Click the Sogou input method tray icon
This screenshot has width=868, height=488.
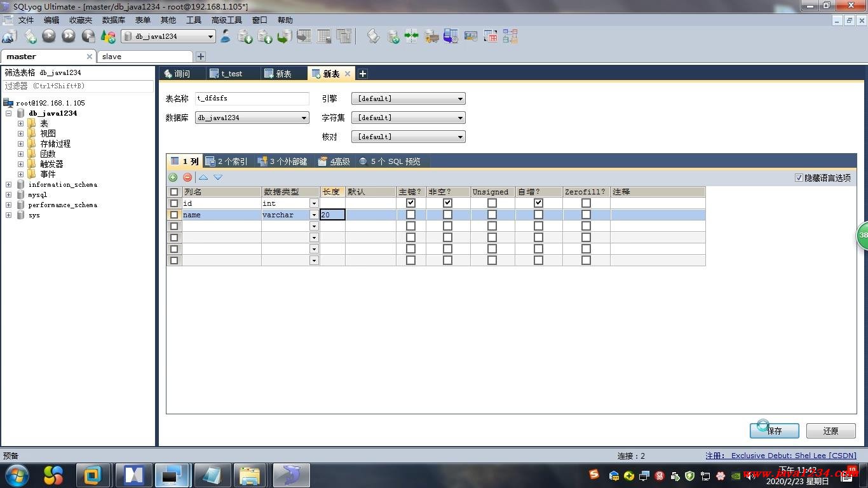(594, 474)
